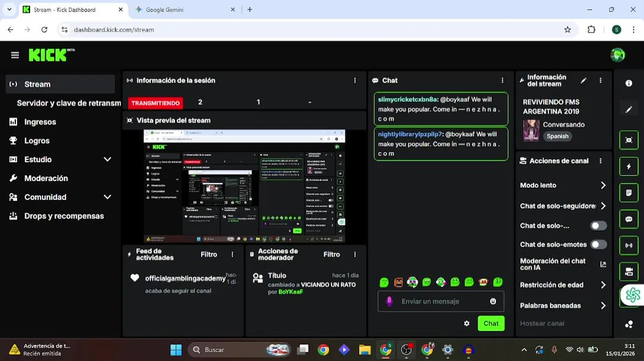This screenshot has height=361, width=644.
Task: Click the broadcast signal icon in right sidebar
Action: 629,245
